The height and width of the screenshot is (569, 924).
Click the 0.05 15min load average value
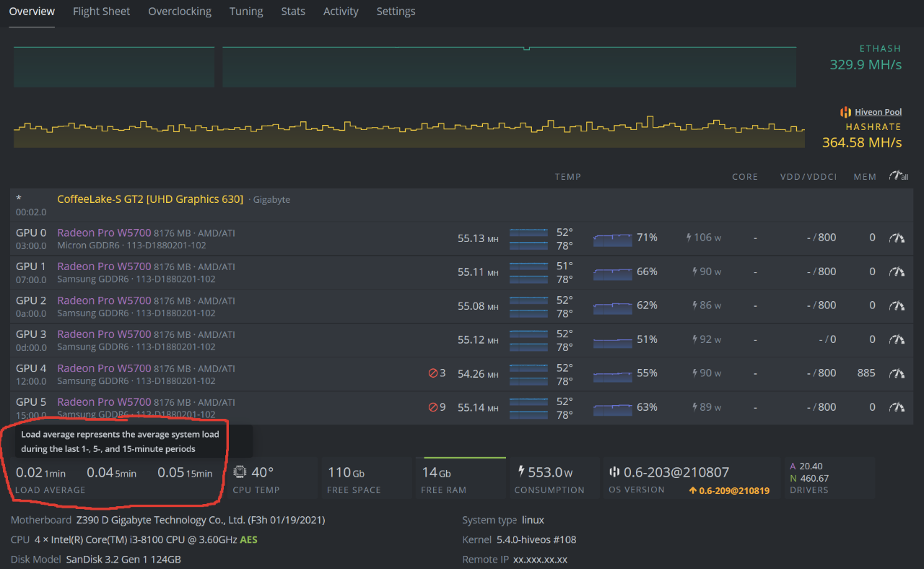pos(185,473)
